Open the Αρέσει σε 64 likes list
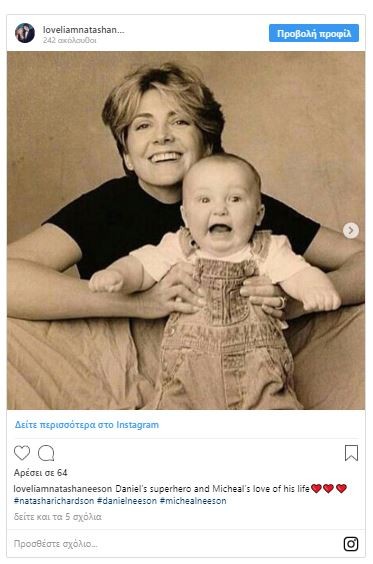373x564 pixels. [x=40, y=473]
